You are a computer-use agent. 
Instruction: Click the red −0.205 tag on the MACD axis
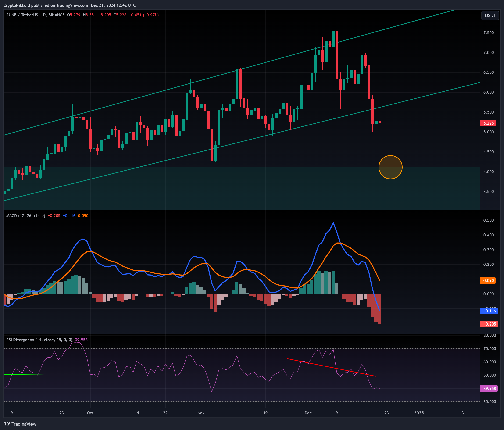pyautogui.click(x=489, y=324)
